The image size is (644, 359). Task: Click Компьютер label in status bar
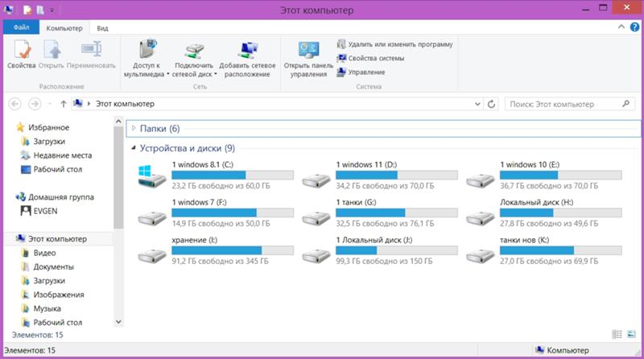(x=568, y=350)
